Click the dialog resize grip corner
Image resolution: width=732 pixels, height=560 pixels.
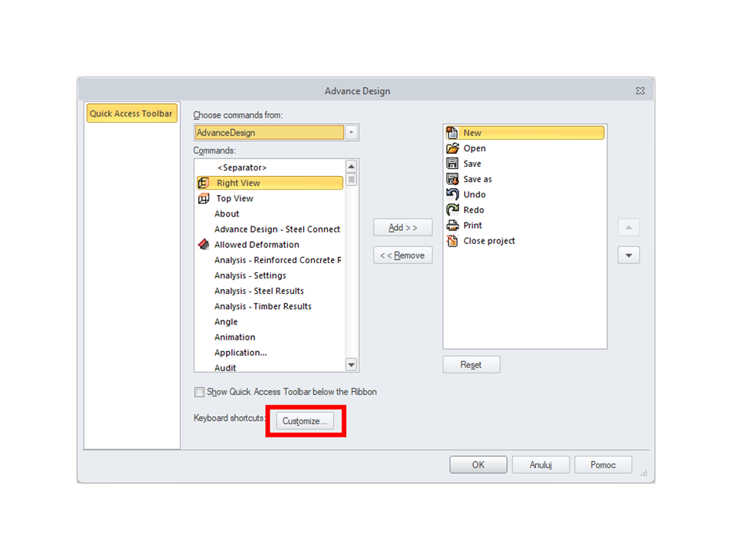tap(644, 473)
